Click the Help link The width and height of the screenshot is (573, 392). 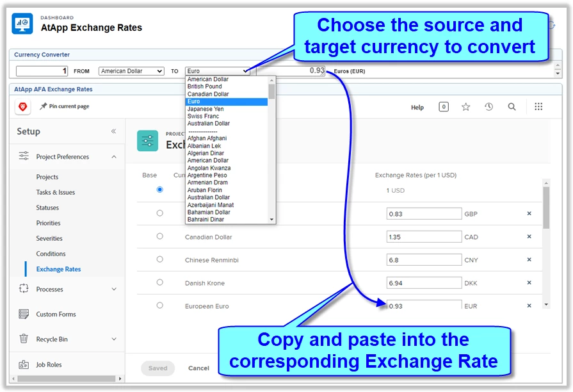[x=417, y=107]
